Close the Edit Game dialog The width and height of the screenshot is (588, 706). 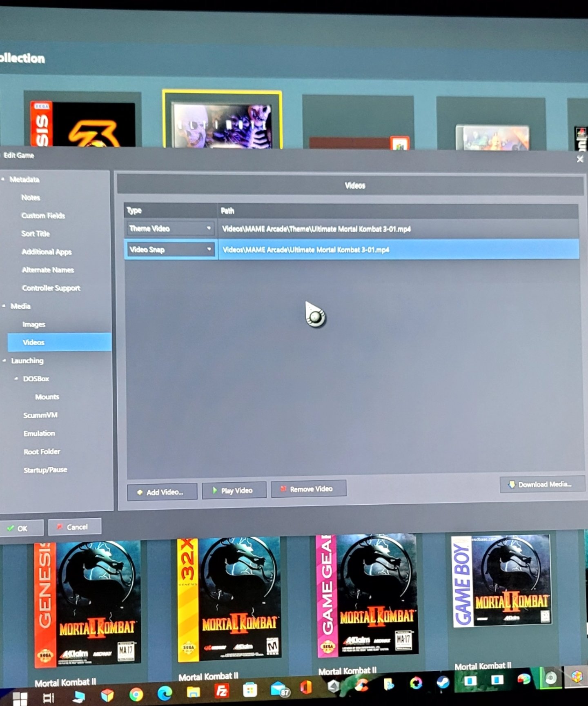580,159
